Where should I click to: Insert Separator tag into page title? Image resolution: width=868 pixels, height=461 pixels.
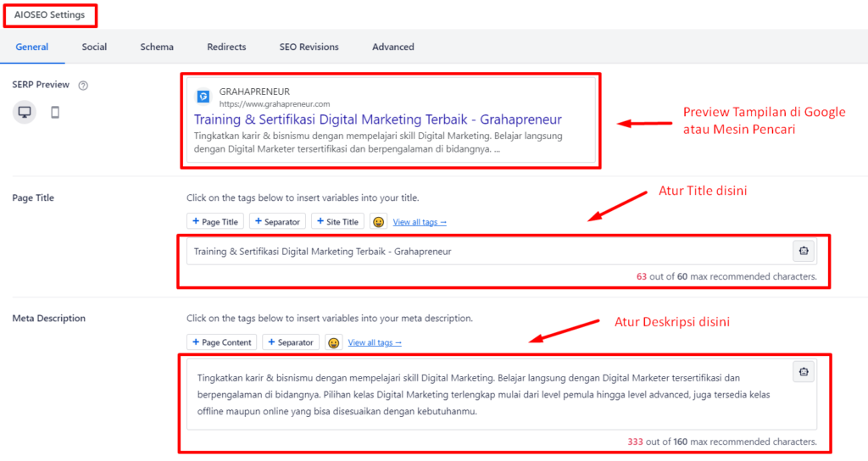277,221
